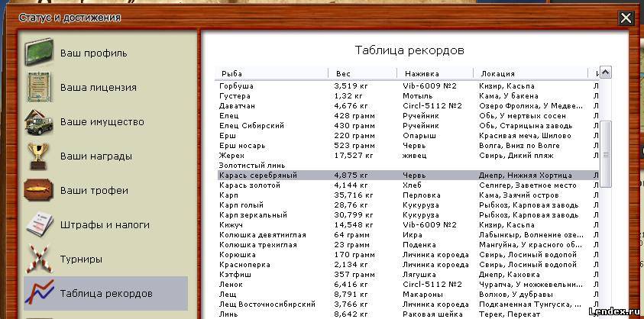Click the mounted fish trophies icon

click(x=39, y=191)
